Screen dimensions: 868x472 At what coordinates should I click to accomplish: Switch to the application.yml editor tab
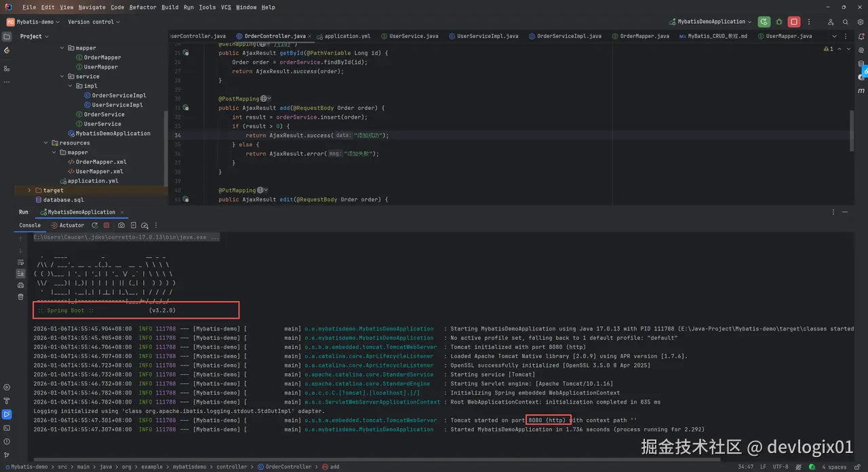343,36
